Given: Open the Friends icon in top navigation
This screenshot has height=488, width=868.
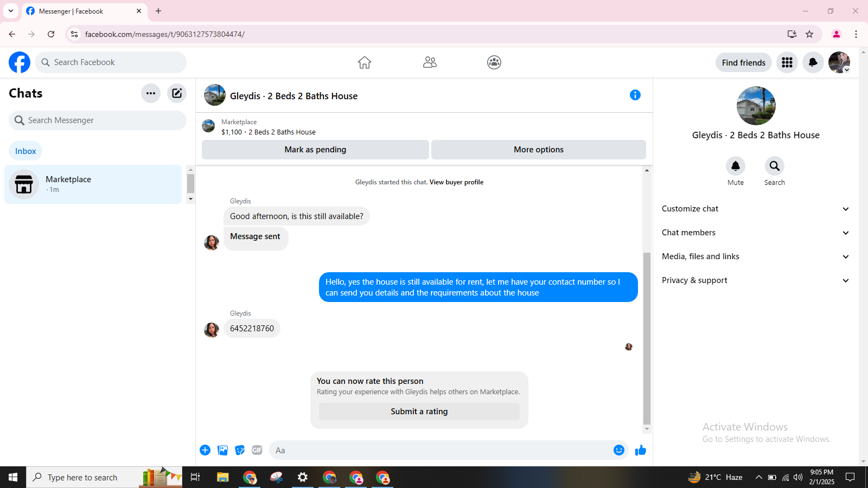Looking at the screenshot, I should pos(430,62).
